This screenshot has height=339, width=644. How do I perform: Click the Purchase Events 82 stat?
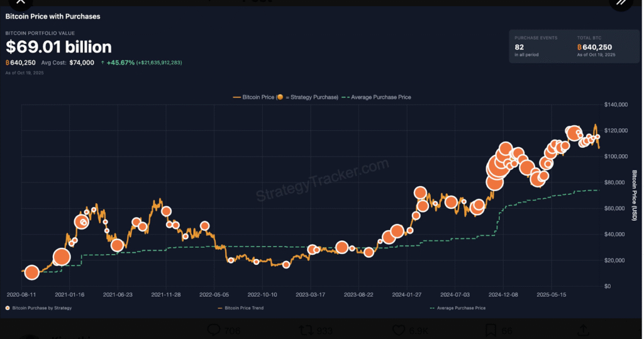pos(520,47)
